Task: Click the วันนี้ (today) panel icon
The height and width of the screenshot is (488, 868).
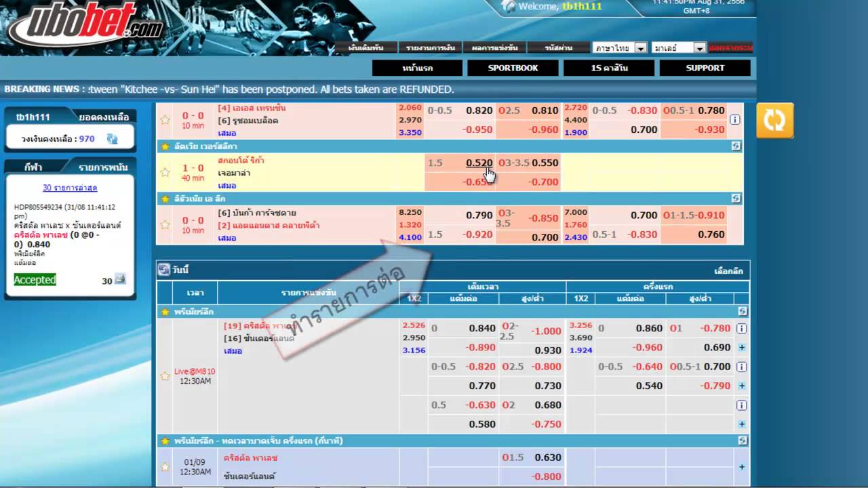Action: coord(163,270)
